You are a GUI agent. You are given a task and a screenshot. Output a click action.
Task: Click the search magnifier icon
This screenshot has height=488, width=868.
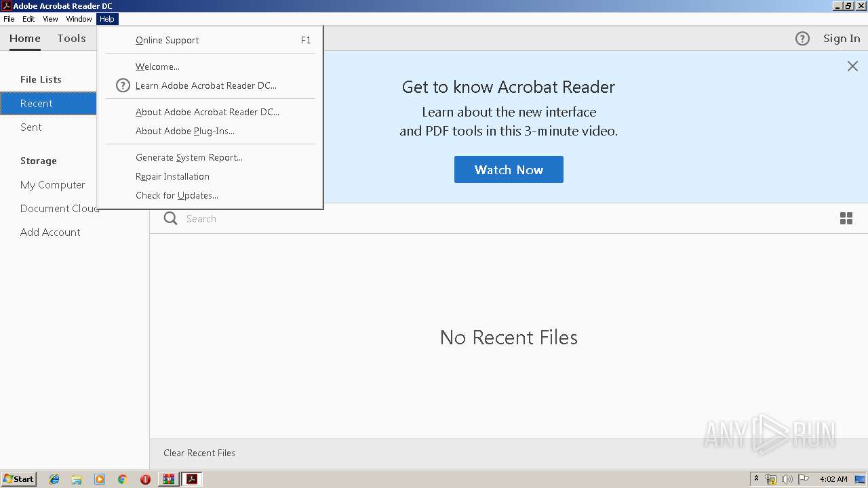coord(171,218)
